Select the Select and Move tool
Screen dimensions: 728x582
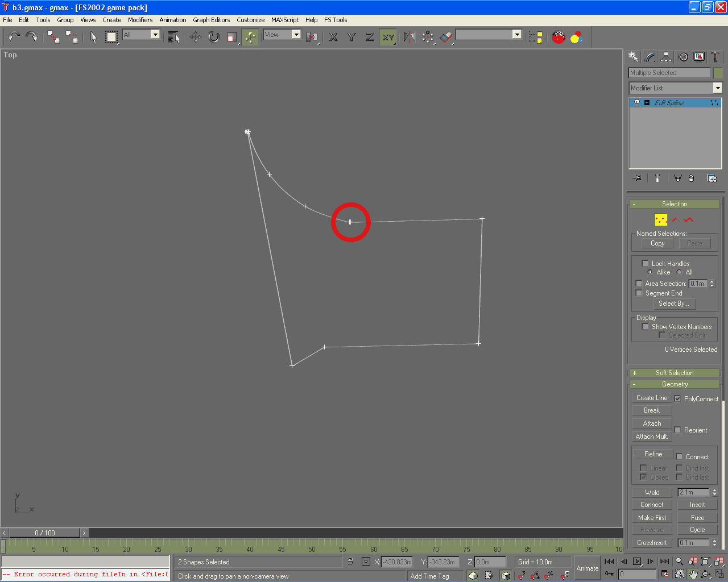(195, 37)
